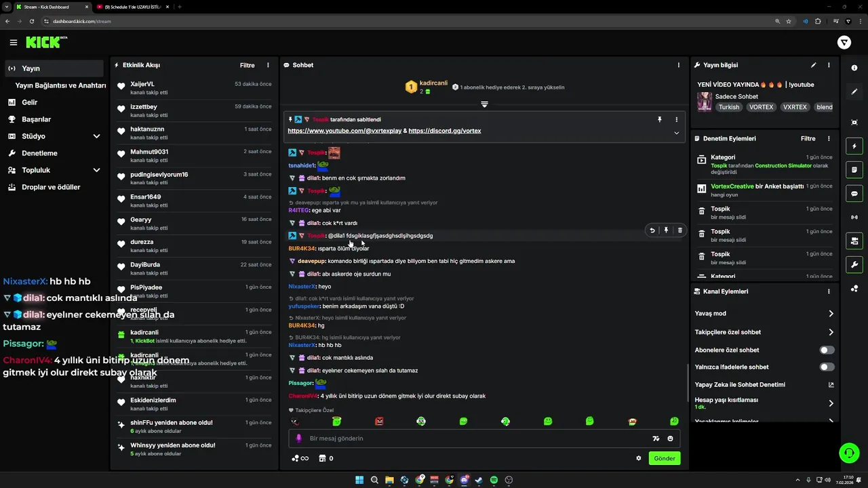The height and width of the screenshot is (488, 868).
Task: Send message with Gönder button
Action: pos(664,458)
